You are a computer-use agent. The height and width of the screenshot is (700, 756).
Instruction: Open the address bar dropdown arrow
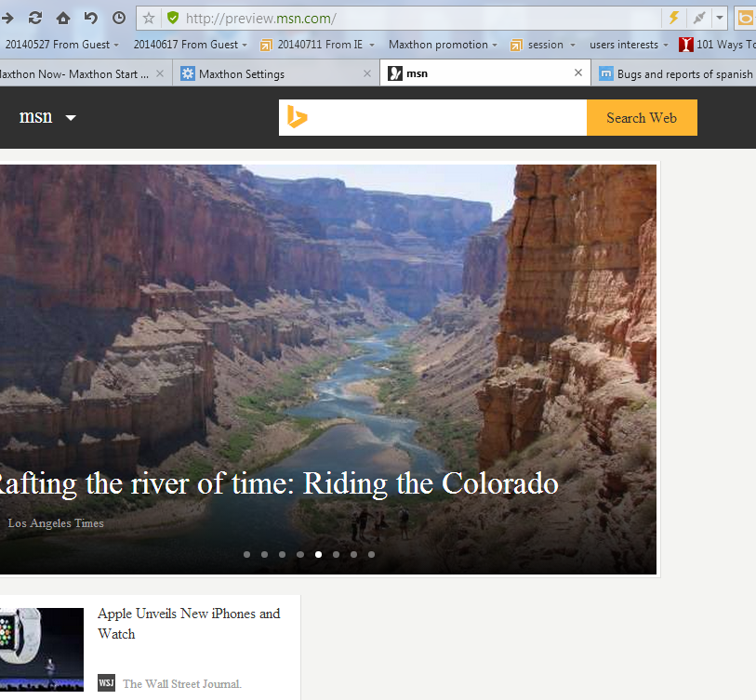[x=720, y=19]
